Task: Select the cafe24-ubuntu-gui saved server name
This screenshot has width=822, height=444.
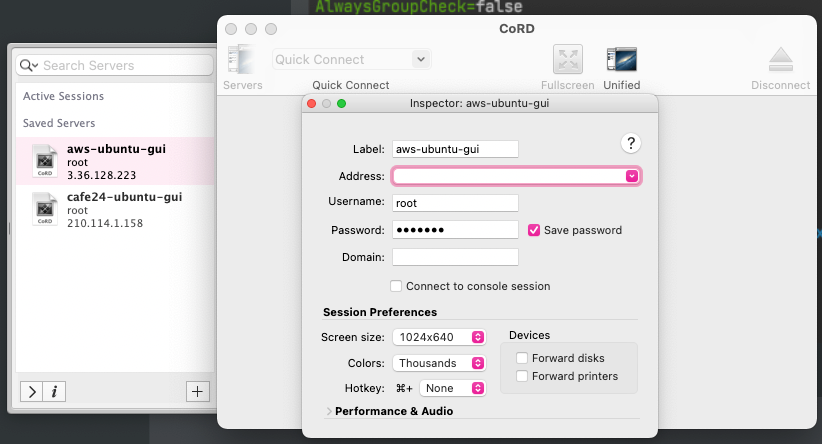Action: click(125, 197)
